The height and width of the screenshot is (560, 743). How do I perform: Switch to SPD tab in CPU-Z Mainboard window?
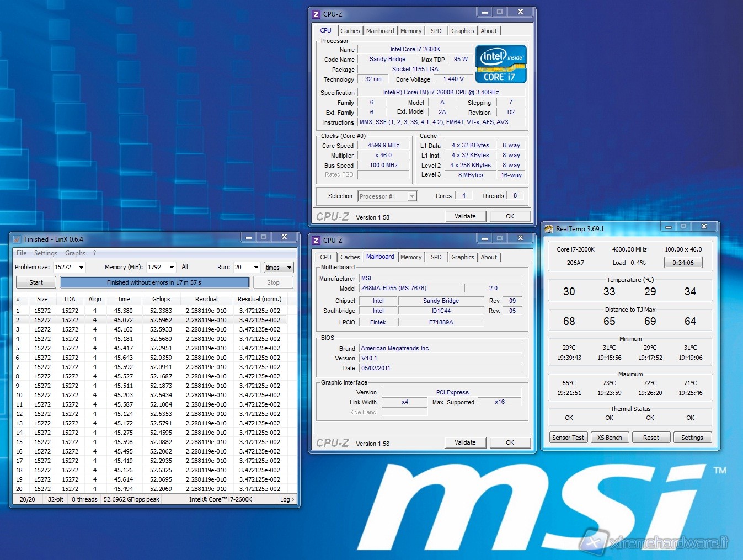436,257
